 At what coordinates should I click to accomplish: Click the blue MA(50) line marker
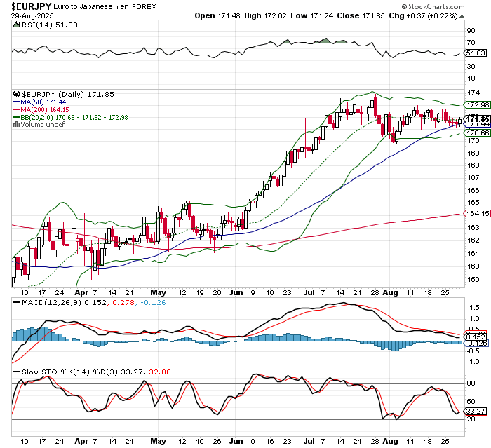point(18,102)
